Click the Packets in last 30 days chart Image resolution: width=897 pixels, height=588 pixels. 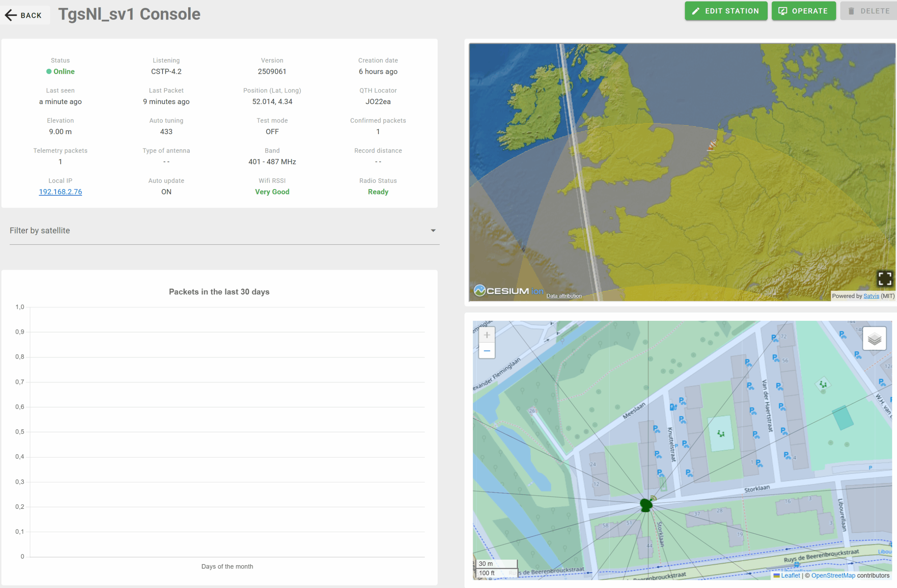pos(227,432)
